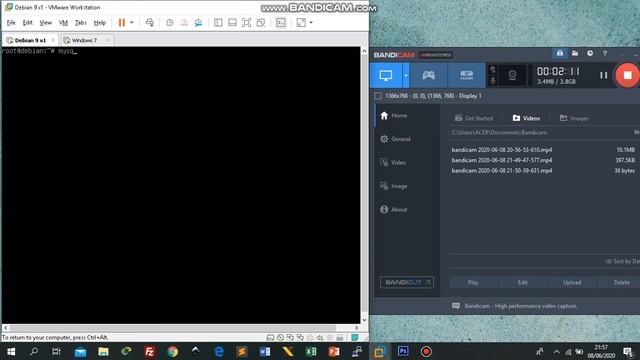The height and width of the screenshot is (360, 640).
Task: Click inside the Debian terminal console
Action: point(181,185)
